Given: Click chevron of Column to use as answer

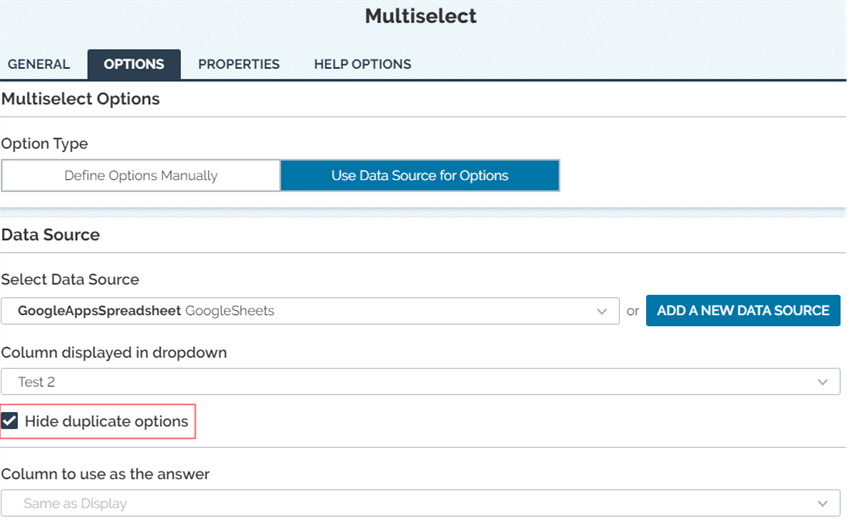Looking at the screenshot, I should [822, 504].
